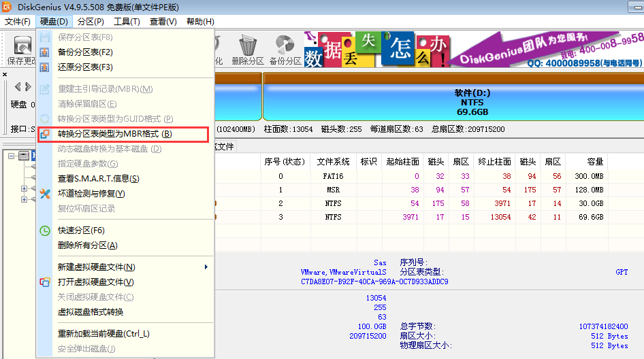The image size is (644, 359).
Task: Choose 打开虚拟硬盘文件 from the menu
Action: point(95,282)
